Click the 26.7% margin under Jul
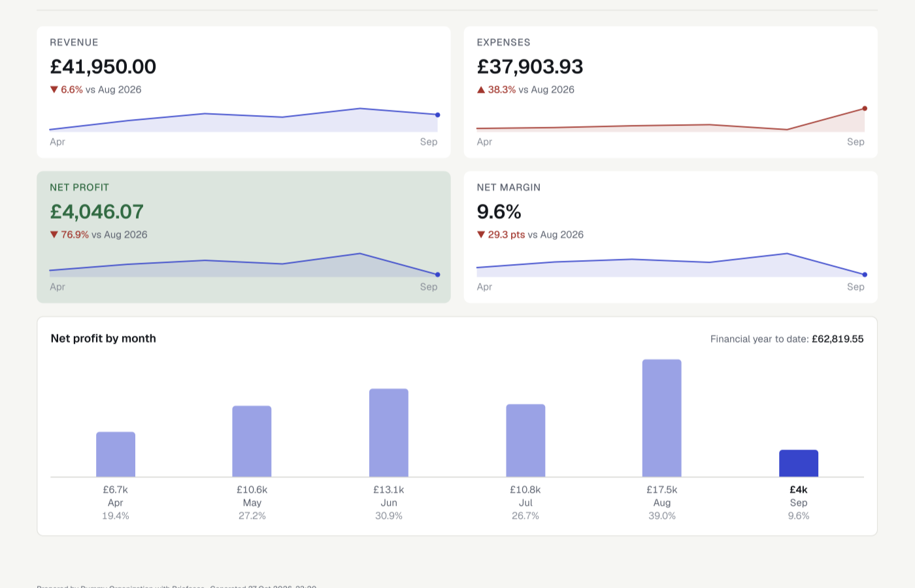915x588 pixels. click(x=525, y=515)
